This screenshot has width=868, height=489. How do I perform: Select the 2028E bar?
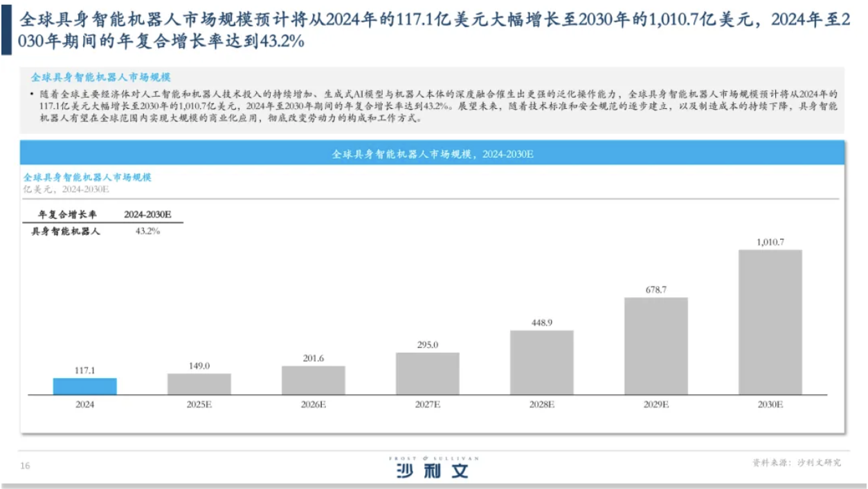pyautogui.click(x=542, y=362)
